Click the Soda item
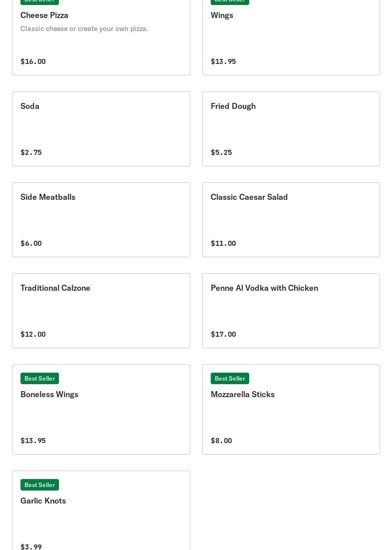The height and width of the screenshot is (550, 392). 30,106
